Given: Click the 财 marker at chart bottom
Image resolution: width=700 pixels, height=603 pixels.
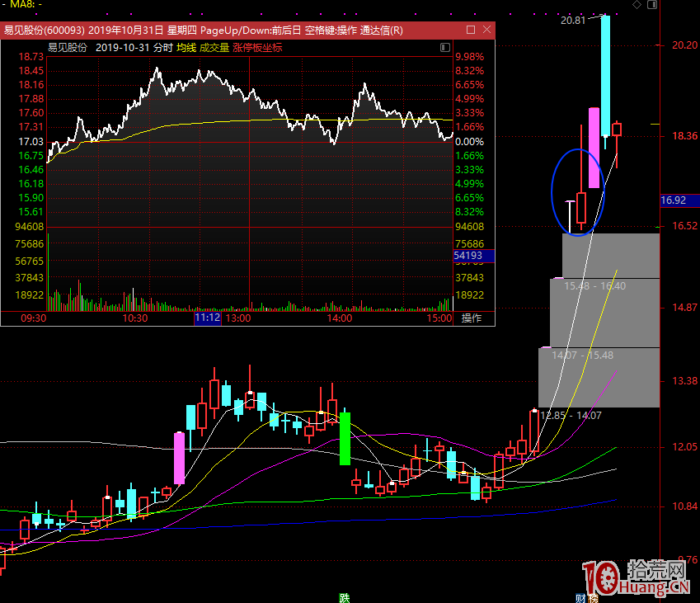Looking at the screenshot, I should click(580, 598).
